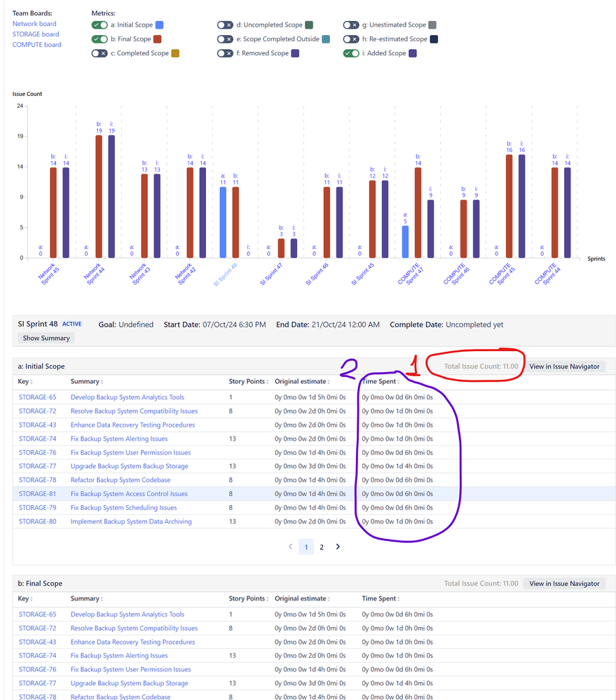The image size is (616, 700).
Task: Sort Final Scope table by Key
Action: click(25, 598)
